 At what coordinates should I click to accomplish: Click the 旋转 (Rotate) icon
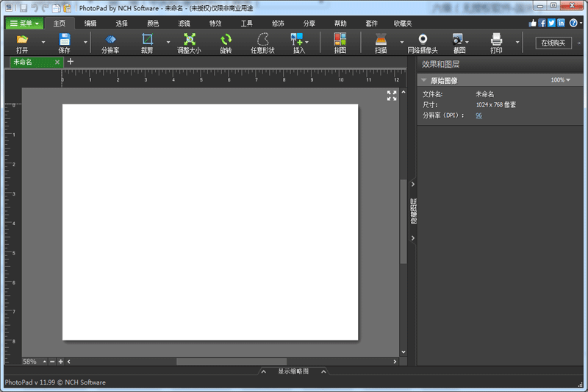pyautogui.click(x=226, y=40)
